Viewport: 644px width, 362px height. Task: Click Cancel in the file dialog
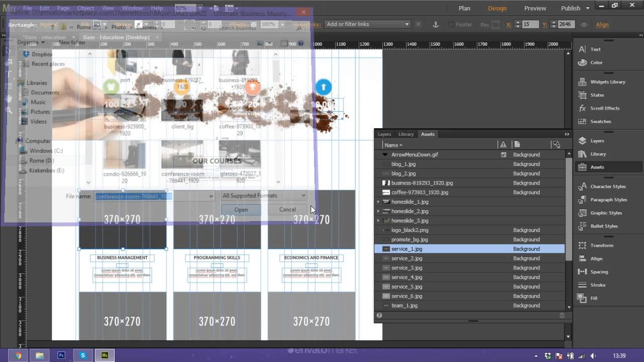[287, 210]
